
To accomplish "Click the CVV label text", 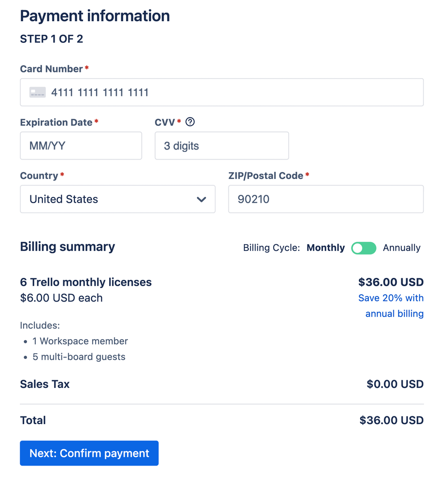I will 165,123.
